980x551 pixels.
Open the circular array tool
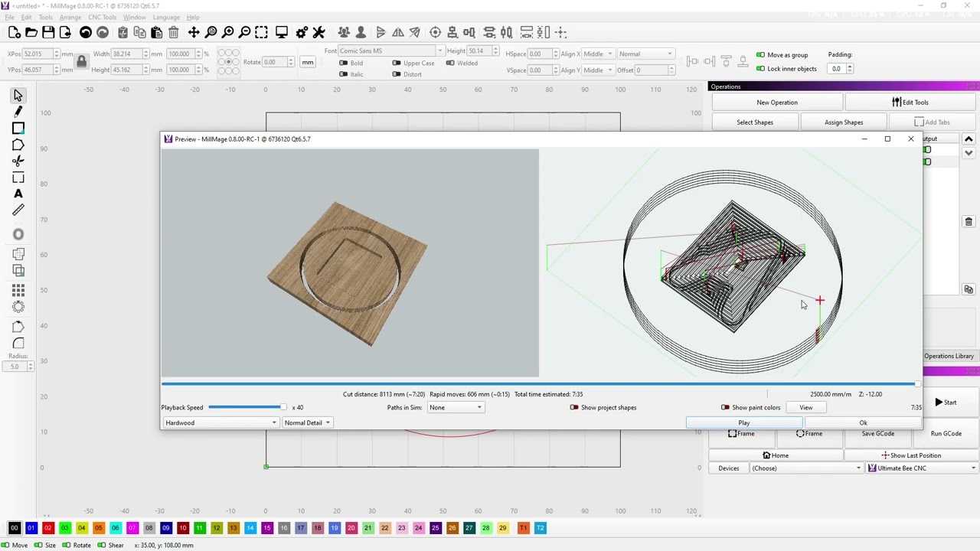[x=18, y=307]
